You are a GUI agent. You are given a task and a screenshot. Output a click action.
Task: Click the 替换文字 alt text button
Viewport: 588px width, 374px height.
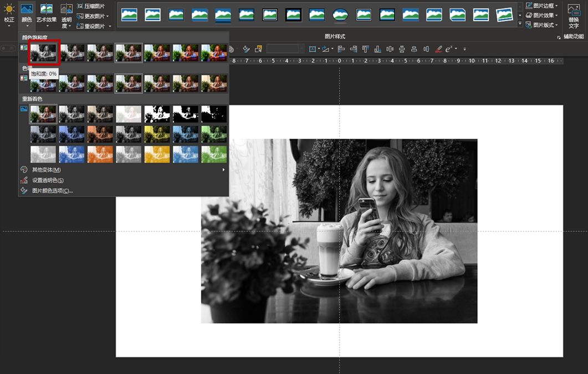pyautogui.click(x=574, y=16)
